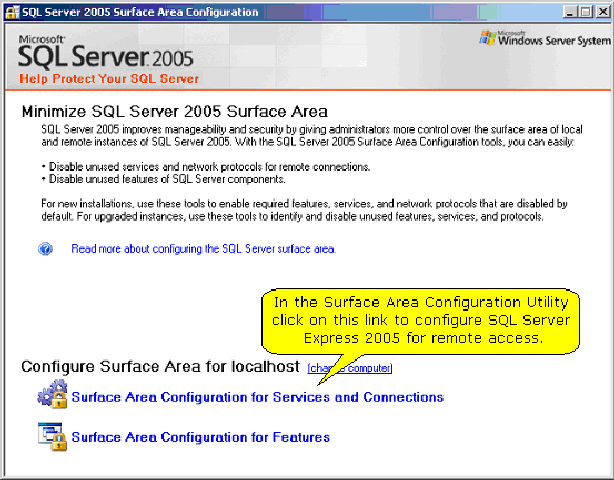Click the 'Help Protect Your SQL Server' text

pos(109,79)
